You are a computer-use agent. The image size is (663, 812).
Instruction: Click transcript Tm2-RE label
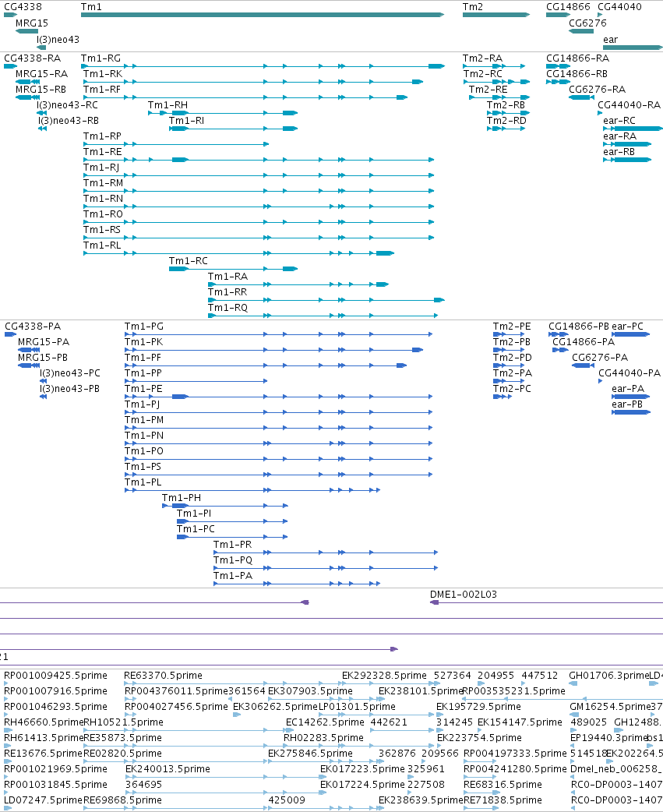[x=488, y=90]
